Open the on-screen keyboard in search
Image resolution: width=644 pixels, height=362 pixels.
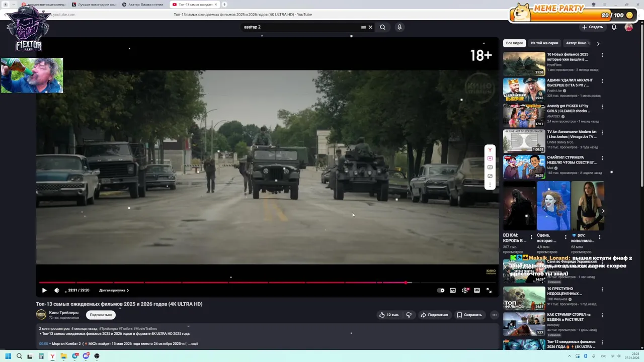pos(364,27)
